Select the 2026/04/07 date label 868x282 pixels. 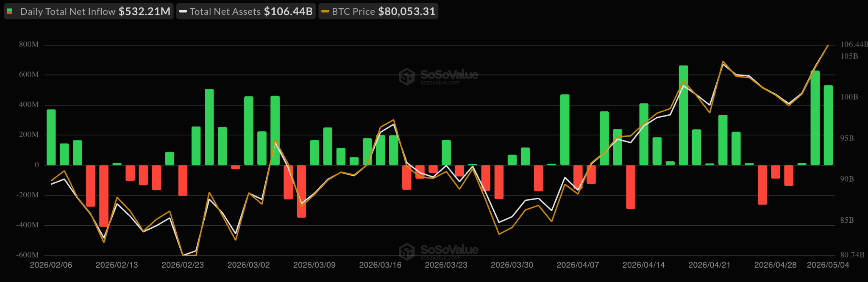(578, 265)
